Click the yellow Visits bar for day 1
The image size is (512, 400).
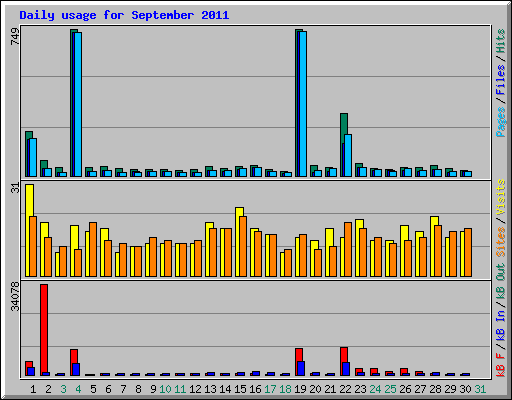[29, 200]
